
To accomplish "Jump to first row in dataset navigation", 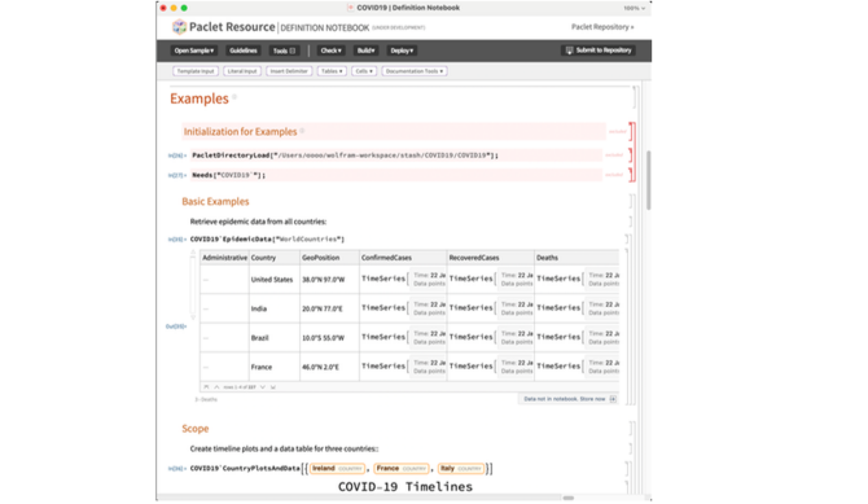I will click(206, 387).
